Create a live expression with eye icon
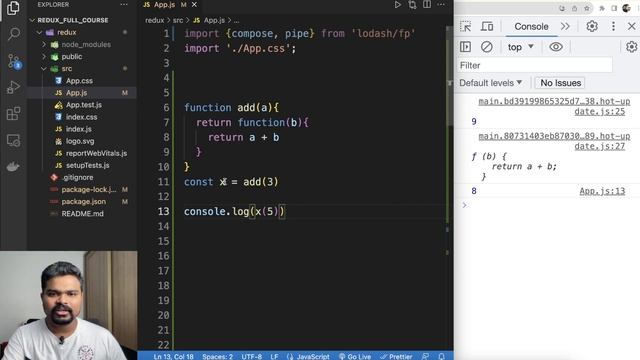The image size is (640, 360). (x=556, y=47)
